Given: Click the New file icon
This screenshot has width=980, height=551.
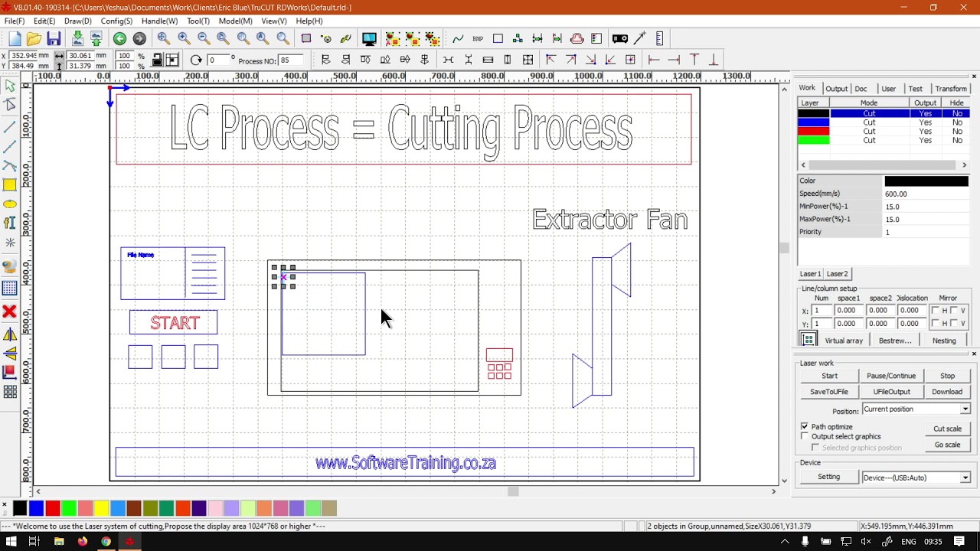Looking at the screenshot, I should coord(15,38).
